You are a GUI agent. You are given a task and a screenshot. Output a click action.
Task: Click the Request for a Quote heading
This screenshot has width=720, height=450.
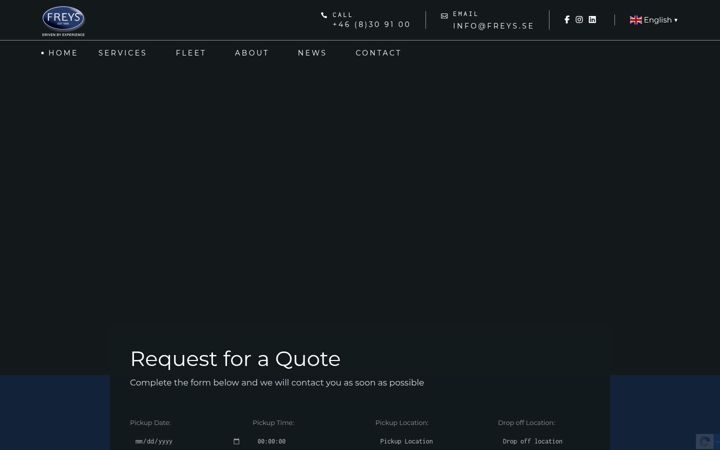click(x=235, y=359)
